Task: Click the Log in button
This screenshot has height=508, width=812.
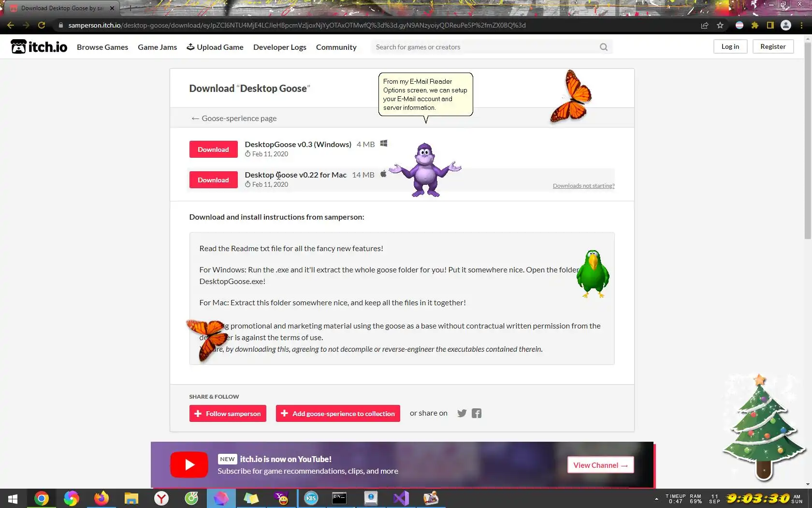Action: point(730,46)
